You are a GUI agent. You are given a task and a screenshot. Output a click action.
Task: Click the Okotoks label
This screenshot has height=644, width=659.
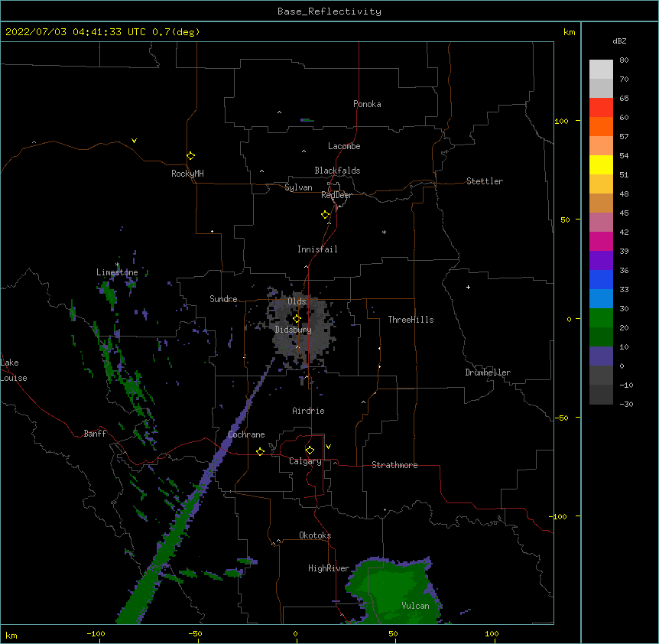point(315,535)
